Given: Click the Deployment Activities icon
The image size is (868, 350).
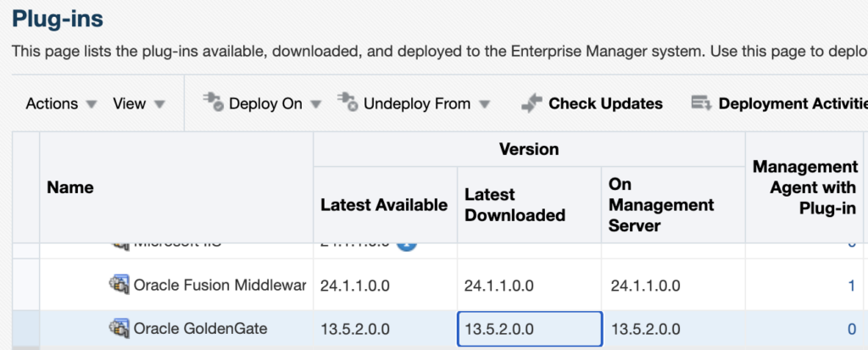Looking at the screenshot, I should 701,103.
